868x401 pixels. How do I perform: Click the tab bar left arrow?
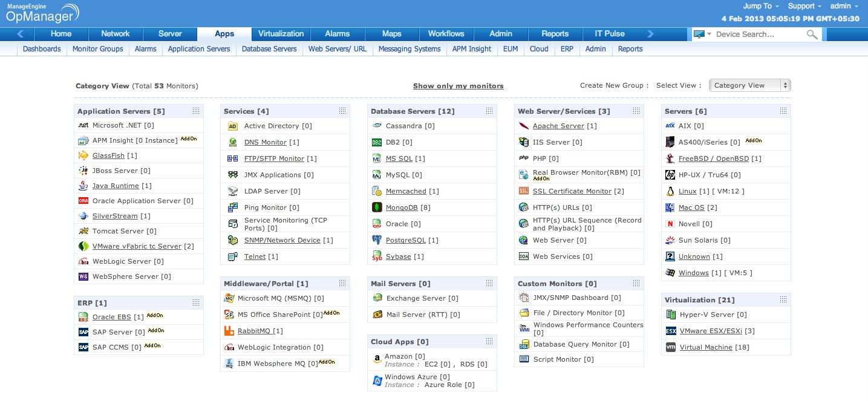(x=21, y=34)
